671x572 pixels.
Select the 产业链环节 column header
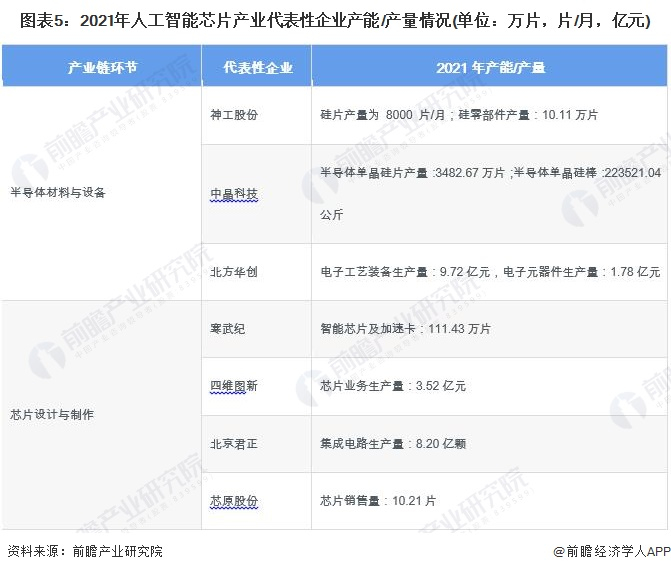[x=102, y=67]
